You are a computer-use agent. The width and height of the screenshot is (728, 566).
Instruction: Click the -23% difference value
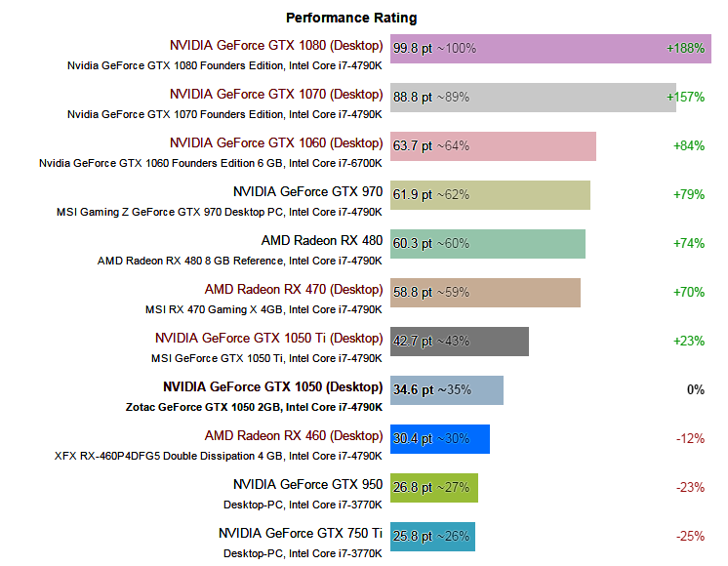(x=690, y=487)
